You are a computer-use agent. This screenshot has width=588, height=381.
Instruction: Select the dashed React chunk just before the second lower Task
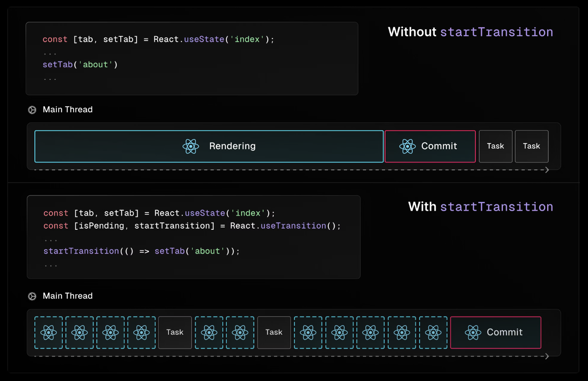tap(240, 333)
